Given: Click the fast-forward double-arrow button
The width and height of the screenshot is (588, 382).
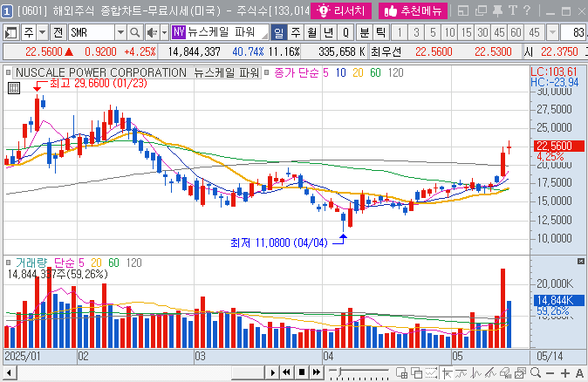Looking at the screenshot, I should coord(317,372).
